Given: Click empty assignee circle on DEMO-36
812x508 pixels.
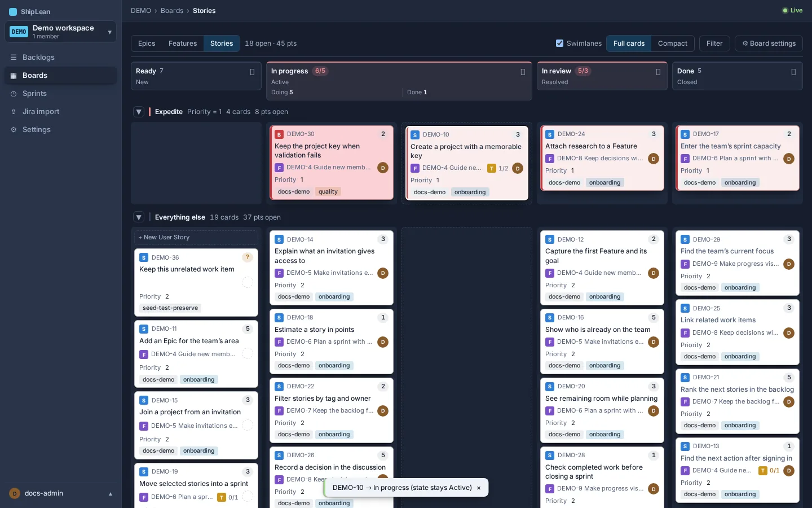Looking at the screenshot, I should click(x=247, y=282).
